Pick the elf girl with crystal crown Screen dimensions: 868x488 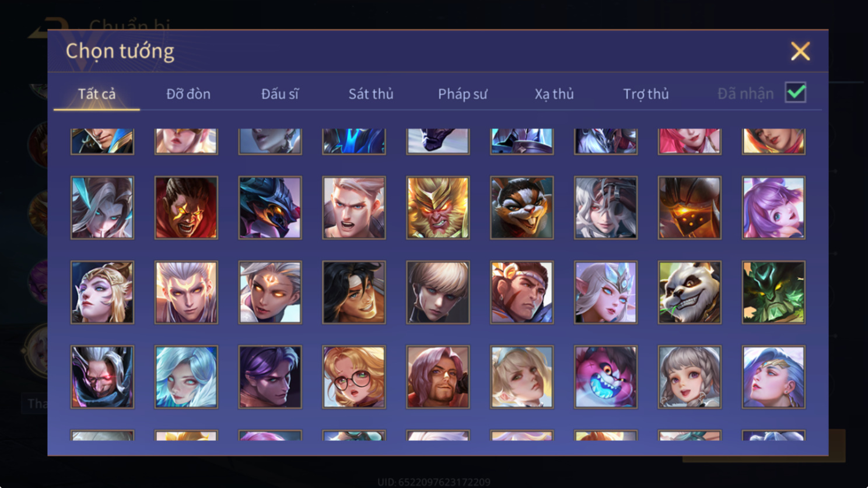point(605,292)
